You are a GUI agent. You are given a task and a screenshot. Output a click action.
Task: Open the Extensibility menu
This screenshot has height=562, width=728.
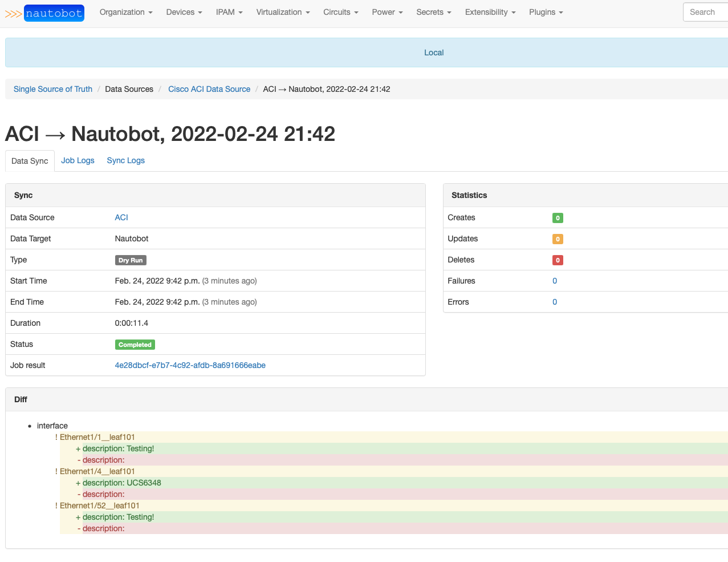pos(490,12)
